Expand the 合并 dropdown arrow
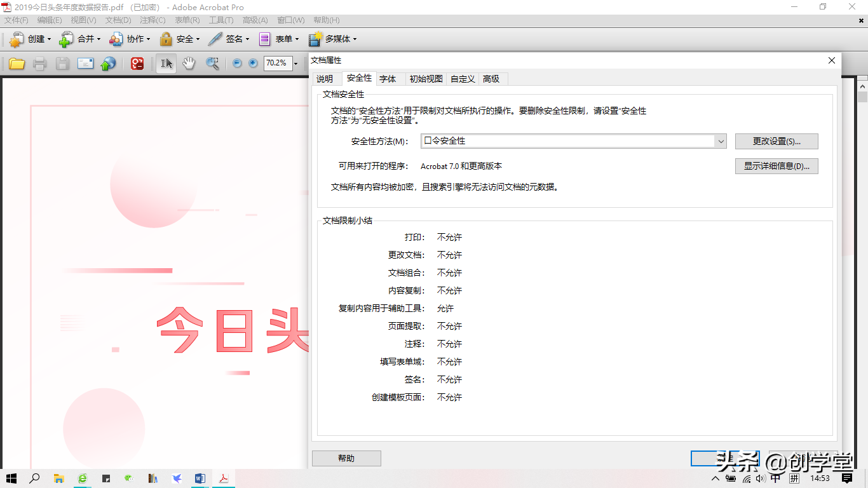This screenshot has width=868, height=488. click(98, 39)
